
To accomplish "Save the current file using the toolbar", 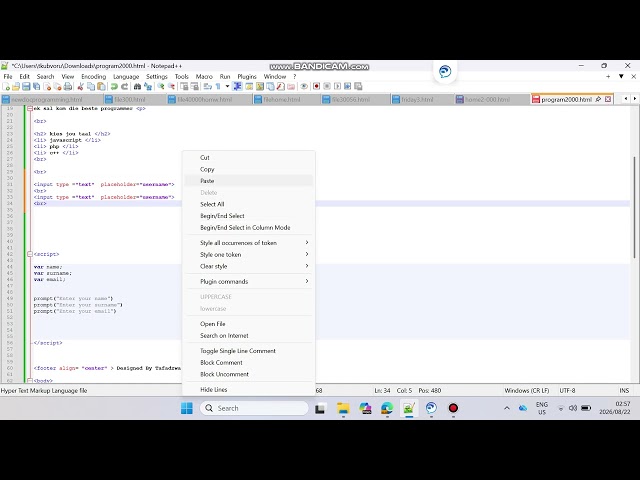I will [26, 87].
